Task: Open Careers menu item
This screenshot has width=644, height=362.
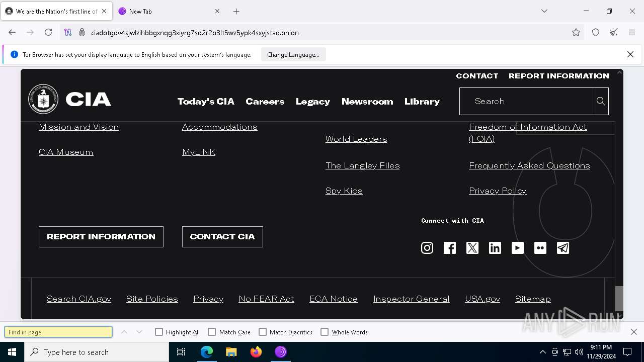Action: 265,102
